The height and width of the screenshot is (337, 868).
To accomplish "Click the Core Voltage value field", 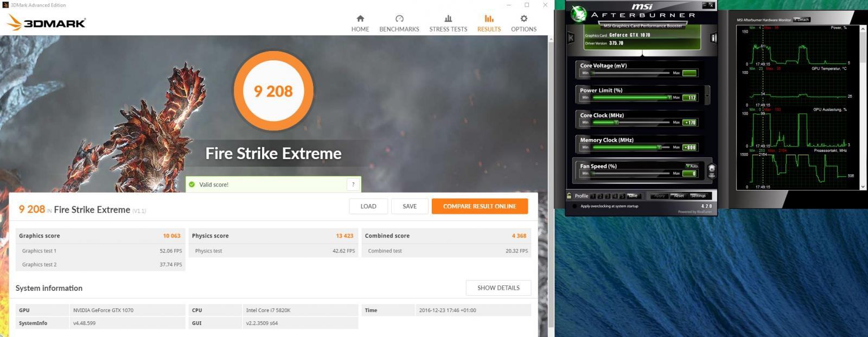I will (690, 73).
